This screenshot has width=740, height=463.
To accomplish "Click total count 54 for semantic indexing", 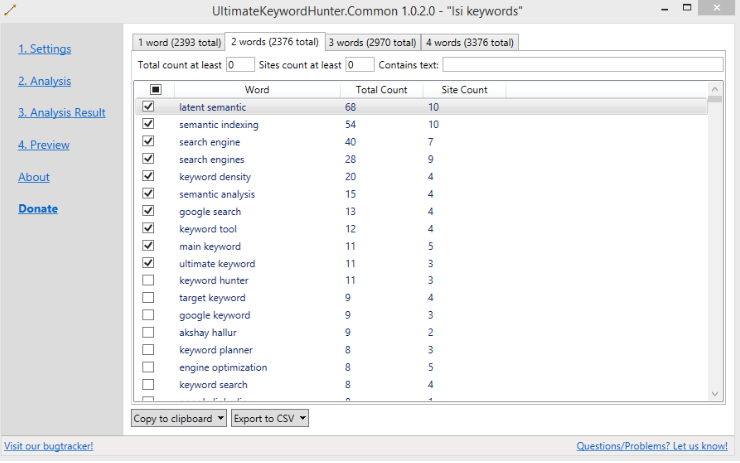I will pos(350,125).
